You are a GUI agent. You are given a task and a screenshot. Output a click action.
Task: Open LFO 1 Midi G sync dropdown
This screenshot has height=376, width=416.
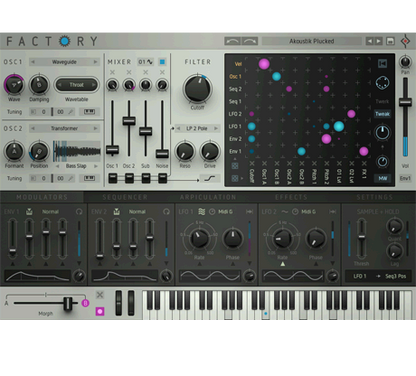coord(226,212)
